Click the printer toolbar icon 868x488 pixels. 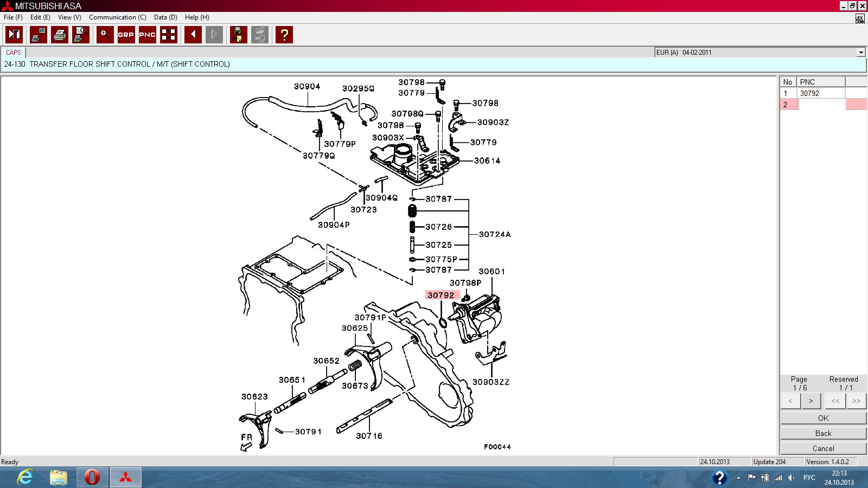[60, 35]
